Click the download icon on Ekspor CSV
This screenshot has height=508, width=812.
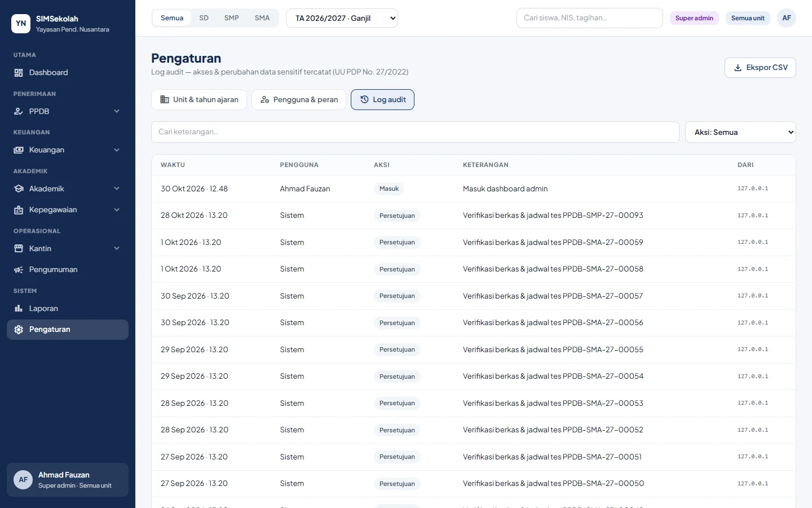738,68
